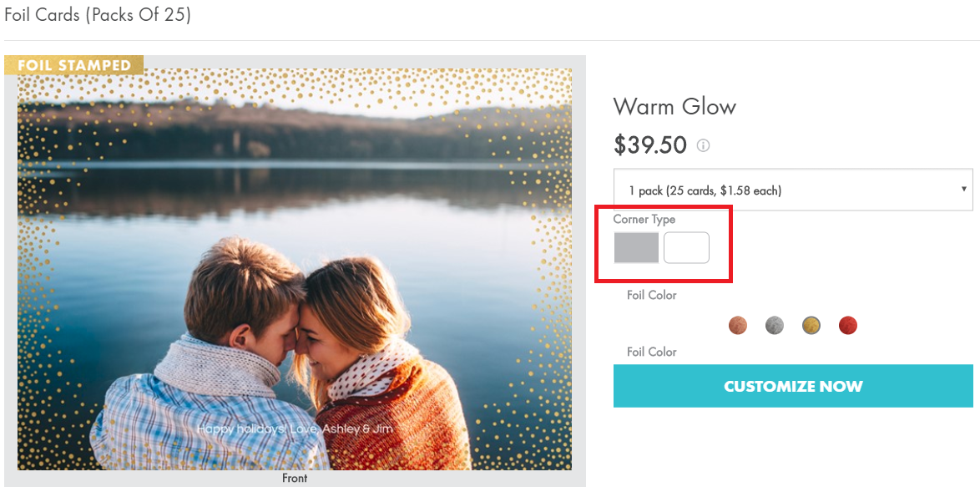Click the $39.50 price text
This screenshot has height=487, width=980.
[649, 145]
